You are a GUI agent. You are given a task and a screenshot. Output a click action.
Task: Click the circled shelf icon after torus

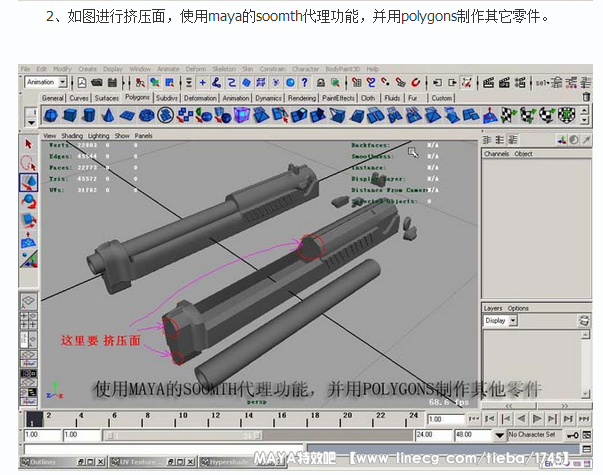165,115
